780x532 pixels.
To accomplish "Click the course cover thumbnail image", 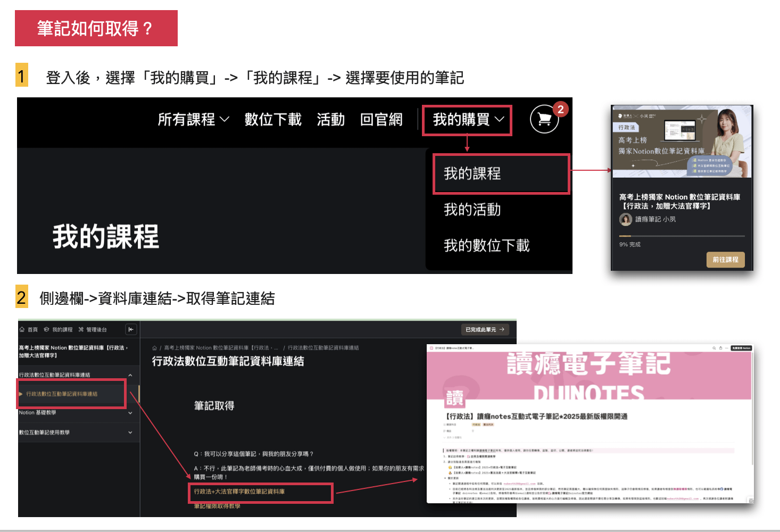I will (682, 142).
